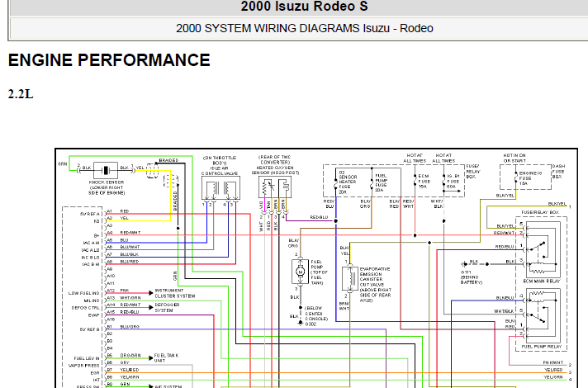Select the '2.2L' engine size heading
This screenshot has width=588, height=388.
[x=21, y=94]
